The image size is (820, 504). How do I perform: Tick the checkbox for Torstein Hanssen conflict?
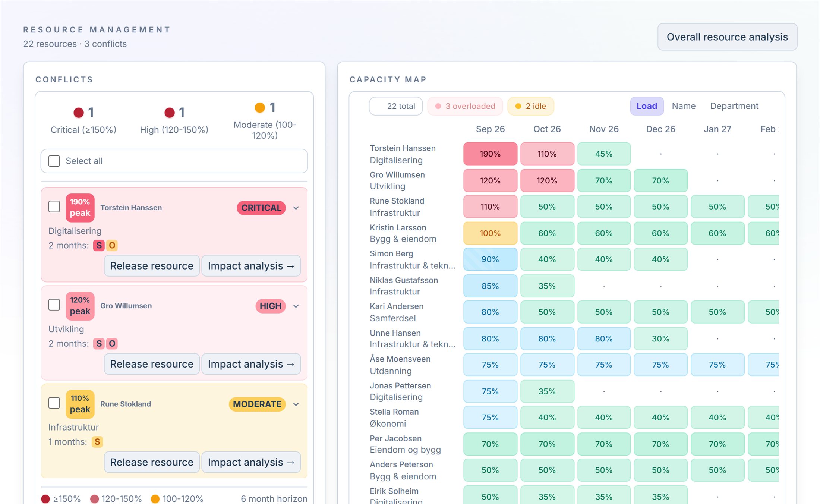[x=54, y=207]
